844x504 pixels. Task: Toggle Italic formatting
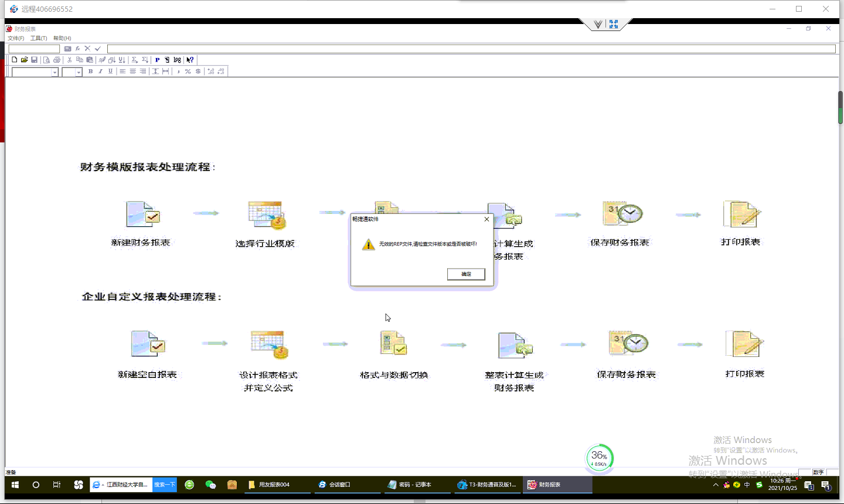[100, 71]
